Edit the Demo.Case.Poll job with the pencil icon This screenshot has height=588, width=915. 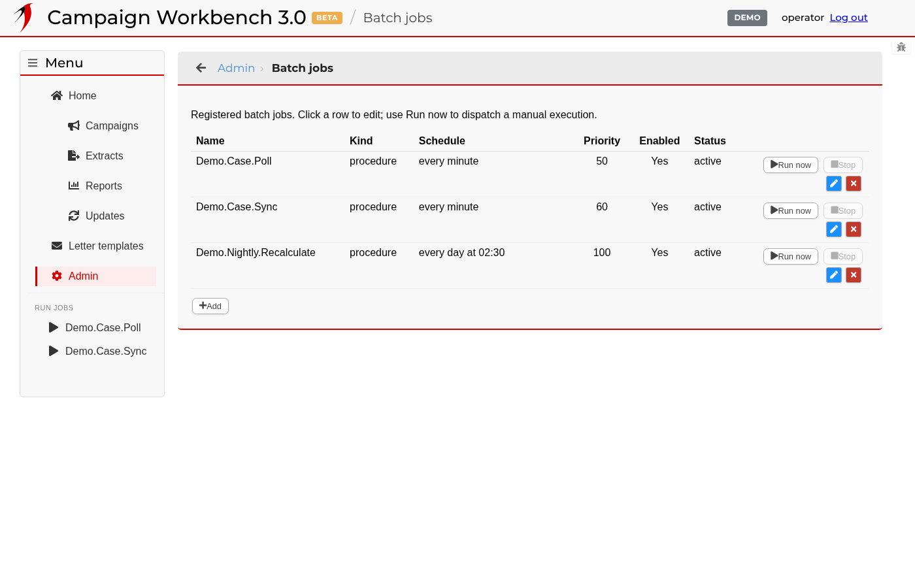pos(834,184)
